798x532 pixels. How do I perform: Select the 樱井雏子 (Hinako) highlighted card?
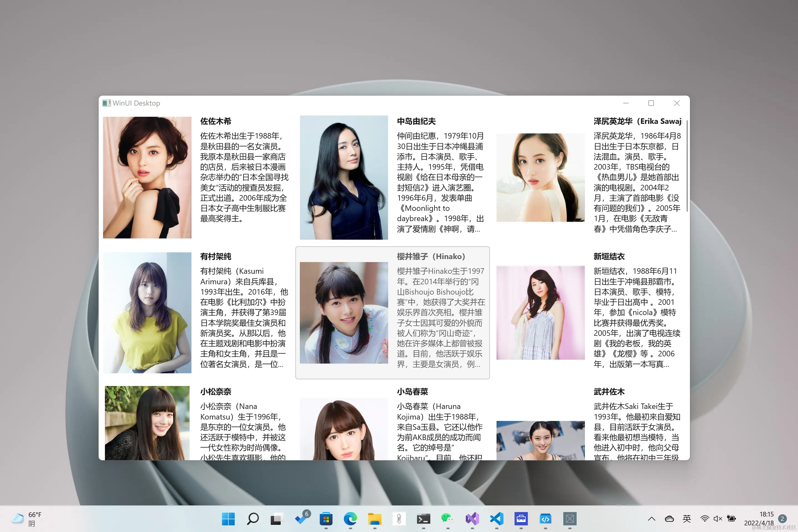coord(392,313)
